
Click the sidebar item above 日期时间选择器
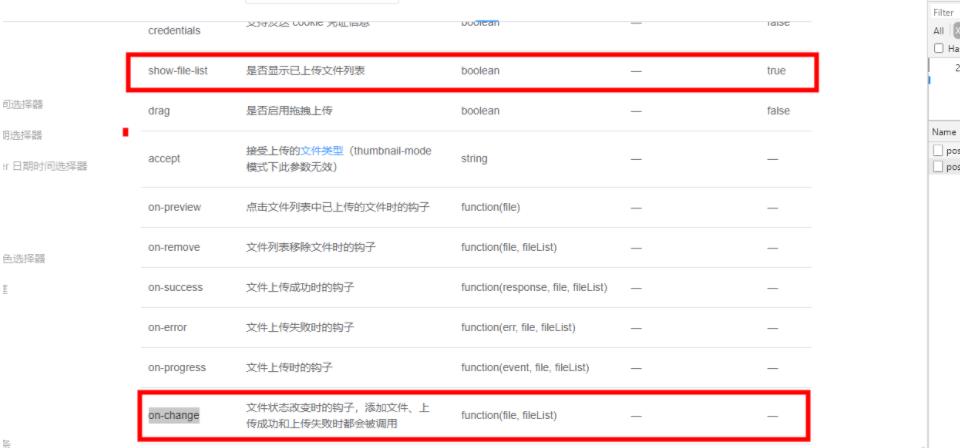(x=22, y=135)
